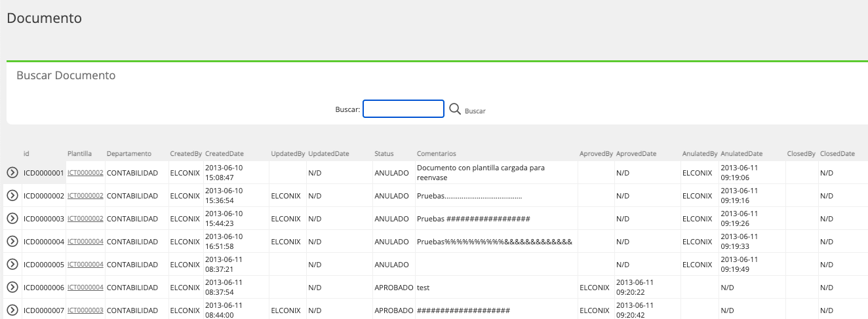
Task: Click created date 2013-06-11 08:44:00
Action: pos(224,310)
